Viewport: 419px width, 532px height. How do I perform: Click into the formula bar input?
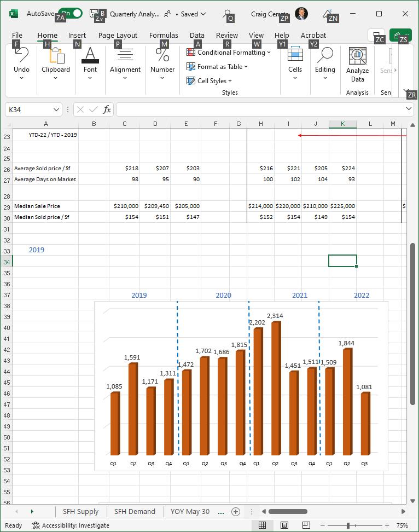pos(260,109)
